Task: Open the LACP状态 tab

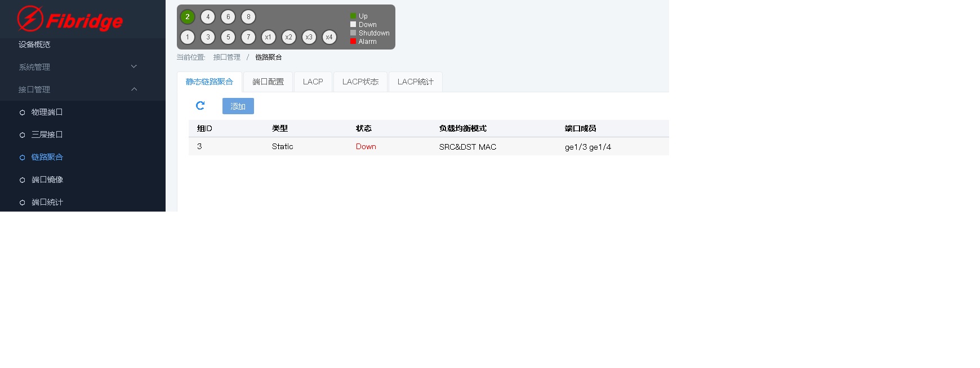Action: (360, 82)
